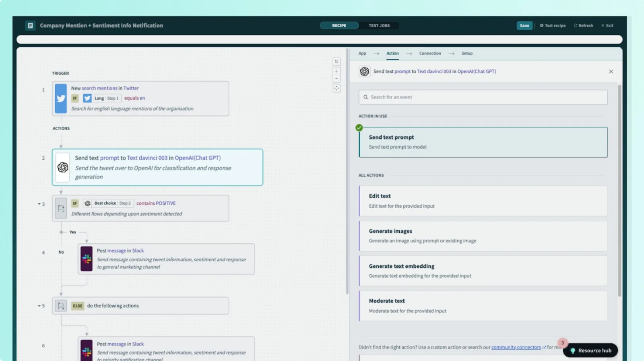Click the IF badge in step 3

coord(75,203)
